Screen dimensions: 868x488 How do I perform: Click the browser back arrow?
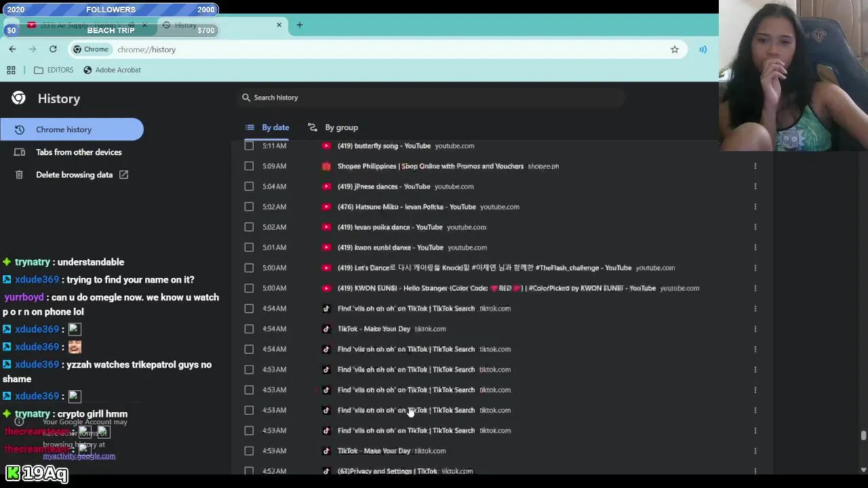(x=12, y=49)
